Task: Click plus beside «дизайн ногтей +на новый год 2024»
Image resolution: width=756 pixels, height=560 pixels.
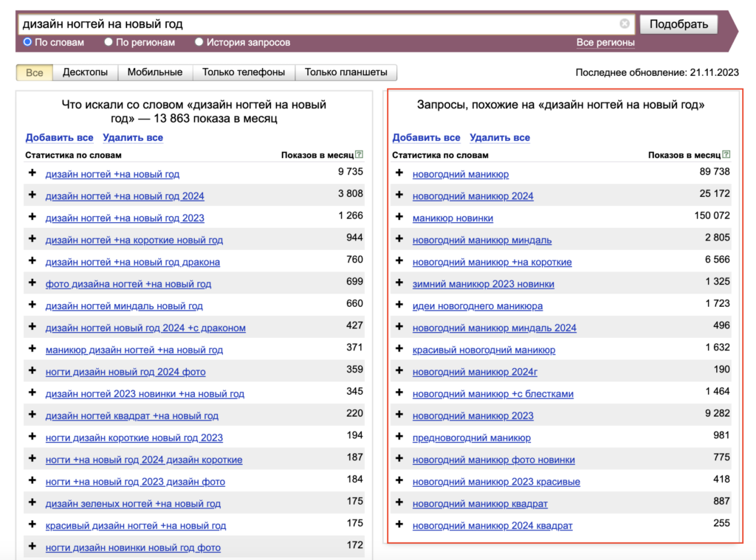Action: coord(32,196)
